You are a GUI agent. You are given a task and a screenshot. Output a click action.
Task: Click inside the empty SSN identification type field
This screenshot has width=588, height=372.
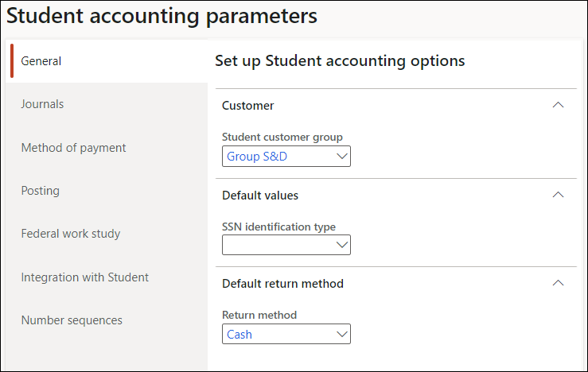[277, 246]
